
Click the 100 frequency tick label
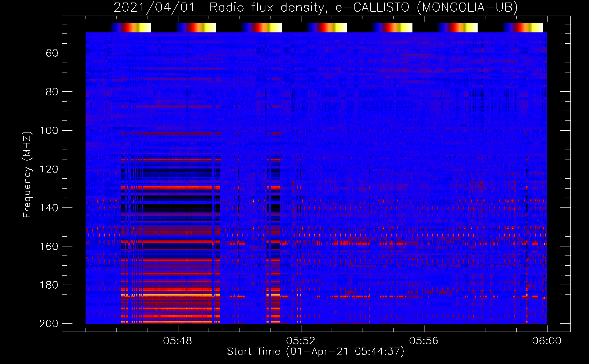click(49, 131)
